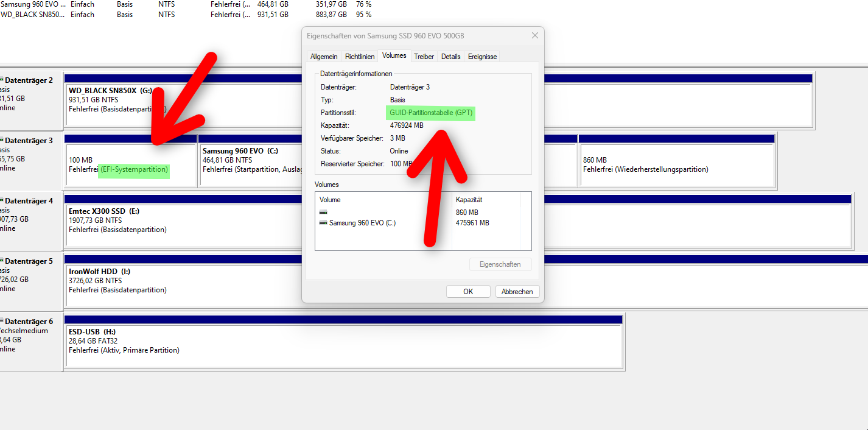Image resolution: width=868 pixels, height=430 pixels.
Task: Select the WD_BLACK SN850... row in volume list
Action: (186, 15)
